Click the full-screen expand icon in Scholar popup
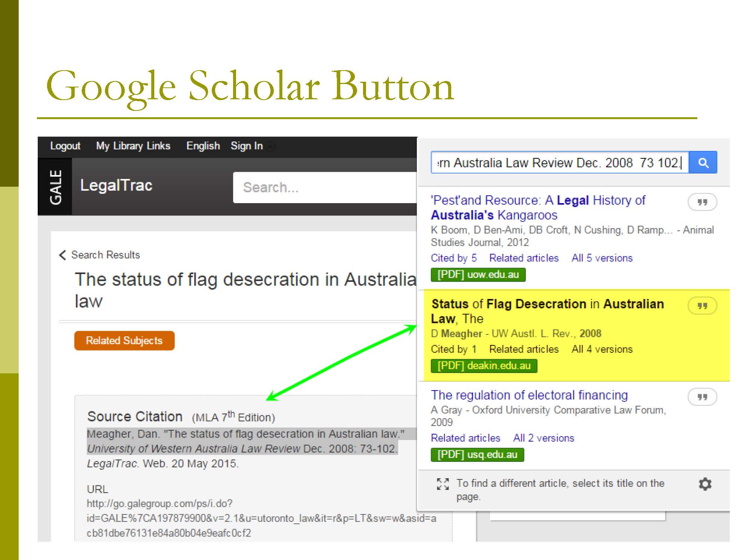The width and height of the screenshot is (747, 560). 443,484
